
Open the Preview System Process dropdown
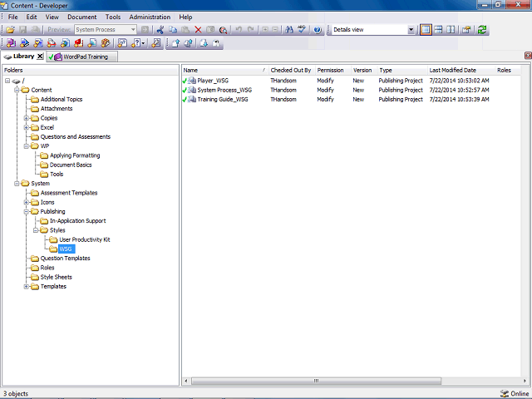[x=133, y=30]
